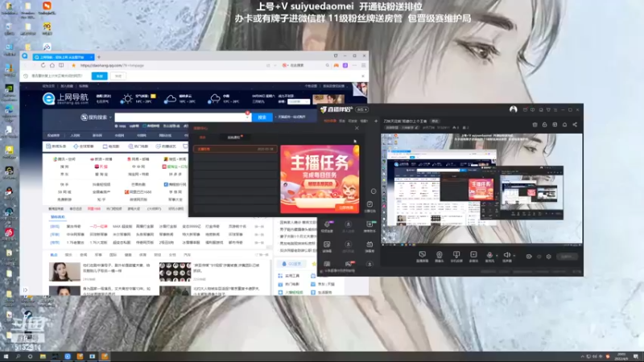Open the Windows Start menu
Image resolution: width=644 pixels, height=362 pixels.
6,356
